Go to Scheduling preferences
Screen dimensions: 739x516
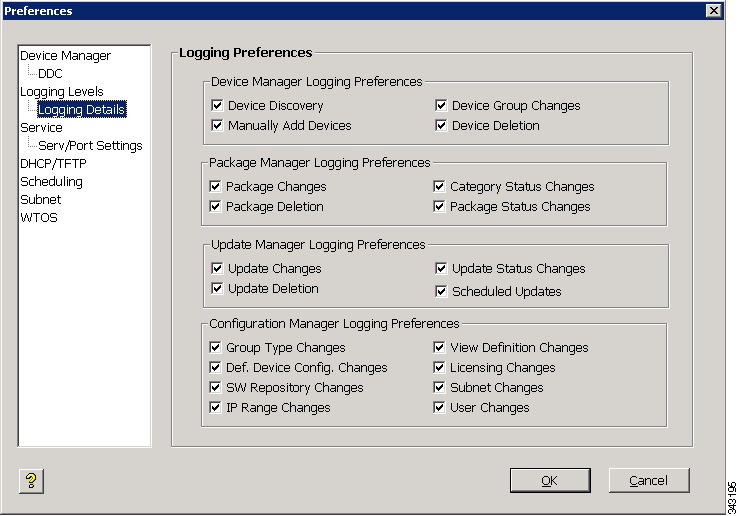51,181
